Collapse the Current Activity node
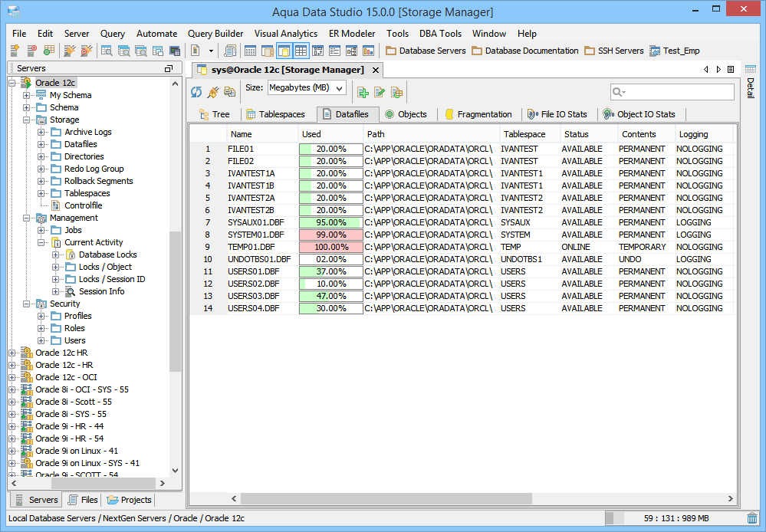The image size is (766, 532). [x=41, y=242]
